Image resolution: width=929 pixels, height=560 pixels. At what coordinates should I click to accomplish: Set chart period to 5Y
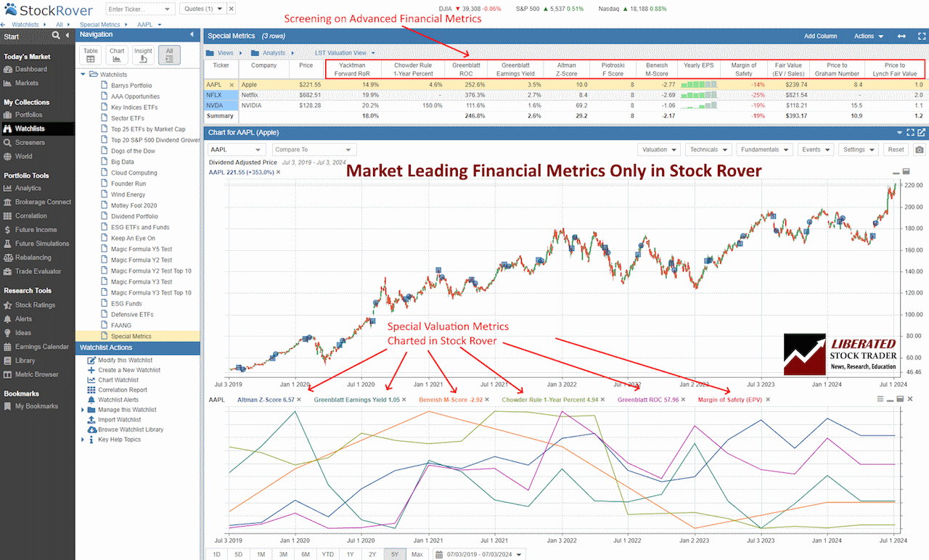[x=395, y=555]
